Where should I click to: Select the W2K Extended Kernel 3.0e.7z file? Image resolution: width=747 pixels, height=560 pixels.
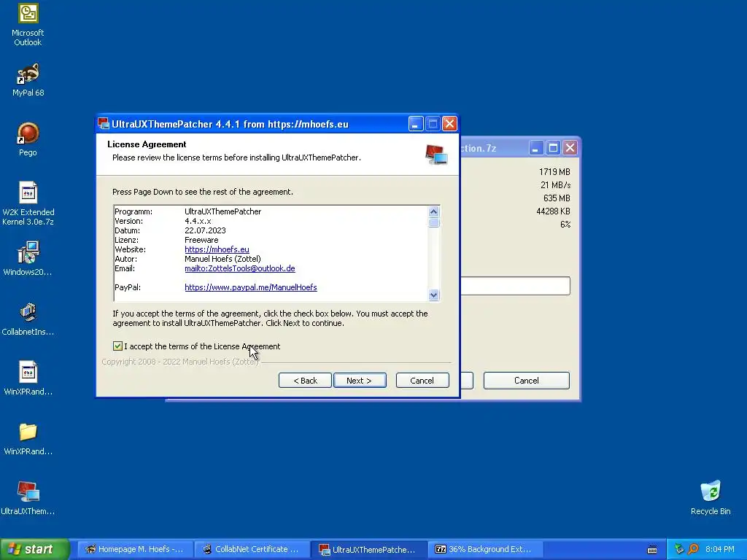(28, 204)
